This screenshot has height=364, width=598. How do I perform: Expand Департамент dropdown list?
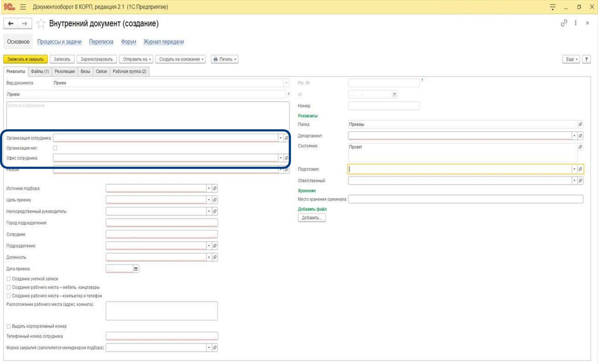click(x=574, y=136)
